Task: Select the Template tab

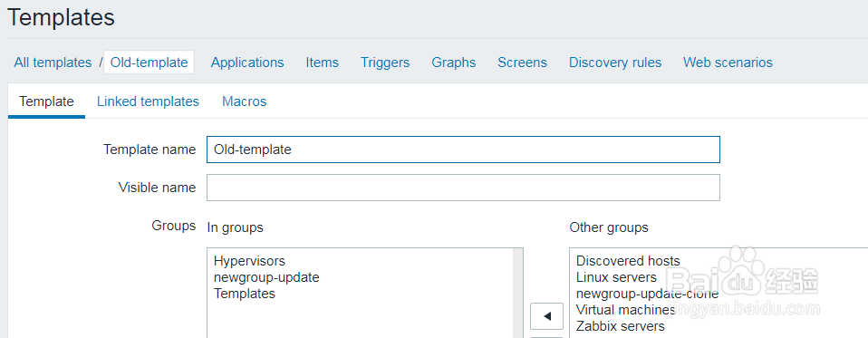Action: tap(46, 101)
